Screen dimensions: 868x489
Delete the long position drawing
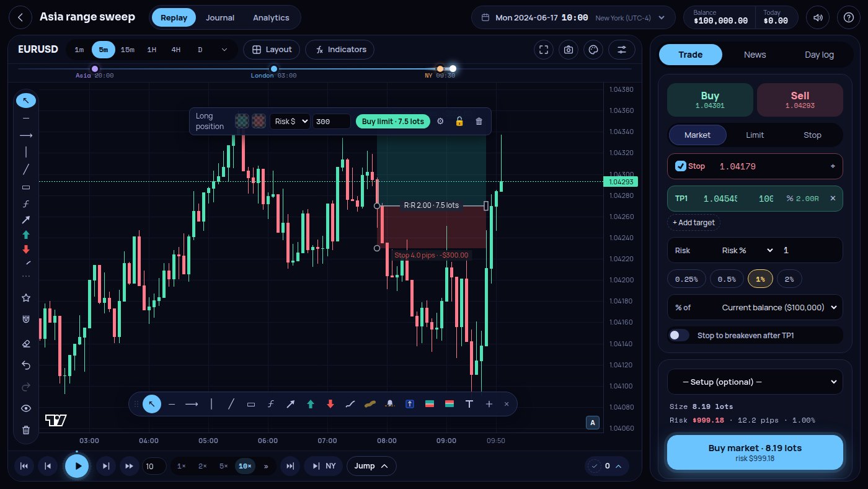[479, 121]
